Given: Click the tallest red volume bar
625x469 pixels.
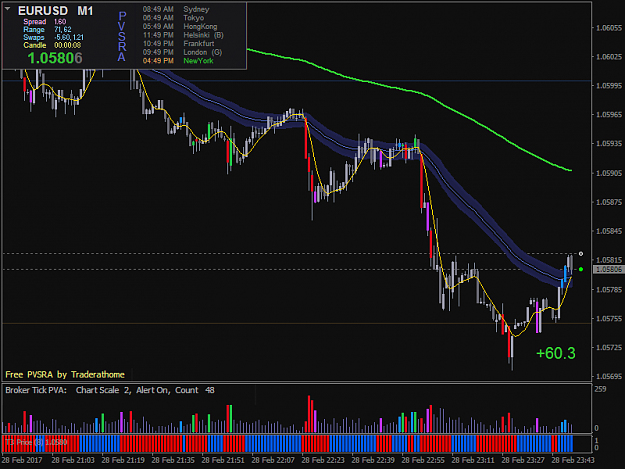Looking at the screenshot, I should [309, 414].
